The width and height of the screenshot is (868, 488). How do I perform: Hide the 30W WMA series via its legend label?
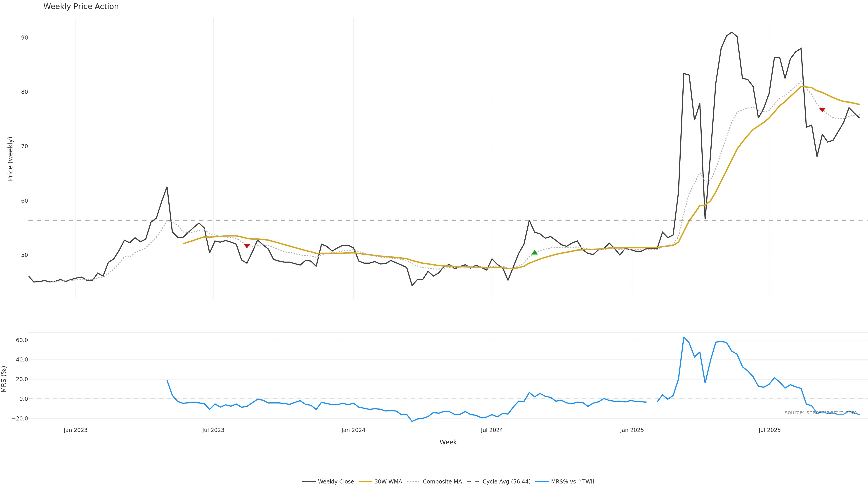(x=388, y=482)
